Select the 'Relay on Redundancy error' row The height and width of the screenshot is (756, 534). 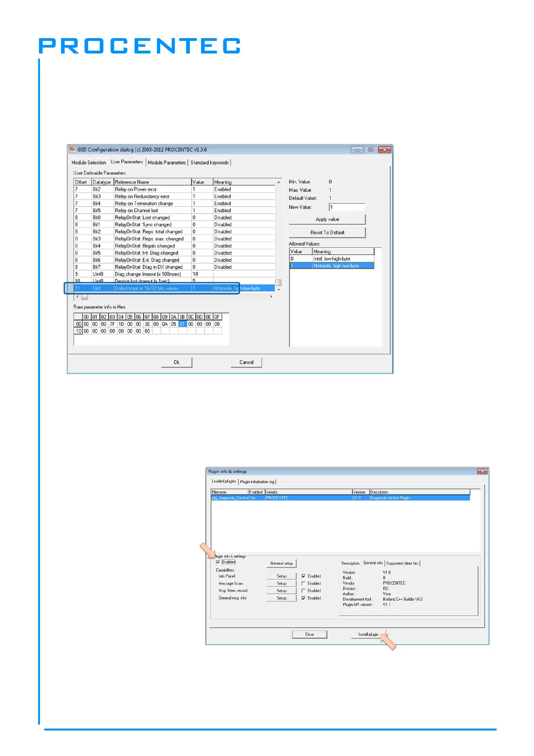tap(174, 197)
